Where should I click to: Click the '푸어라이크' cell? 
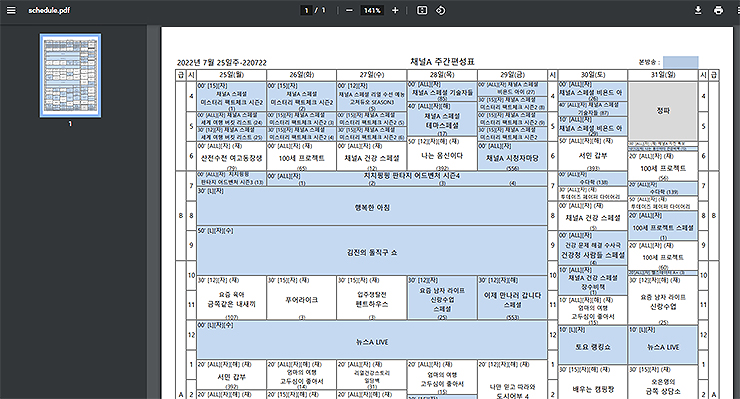click(302, 298)
